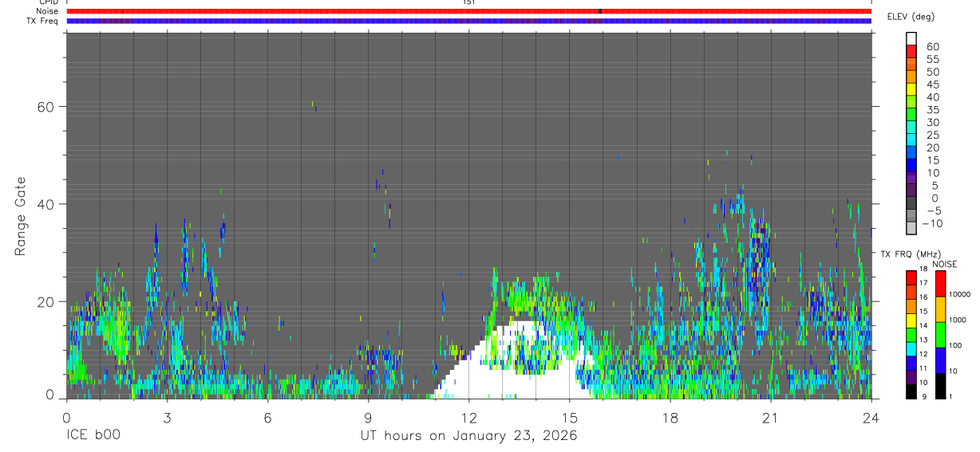Screen dimensions: 980x452
Task: Click the '17' label on TX FRQ scale
Action: pos(923,283)
